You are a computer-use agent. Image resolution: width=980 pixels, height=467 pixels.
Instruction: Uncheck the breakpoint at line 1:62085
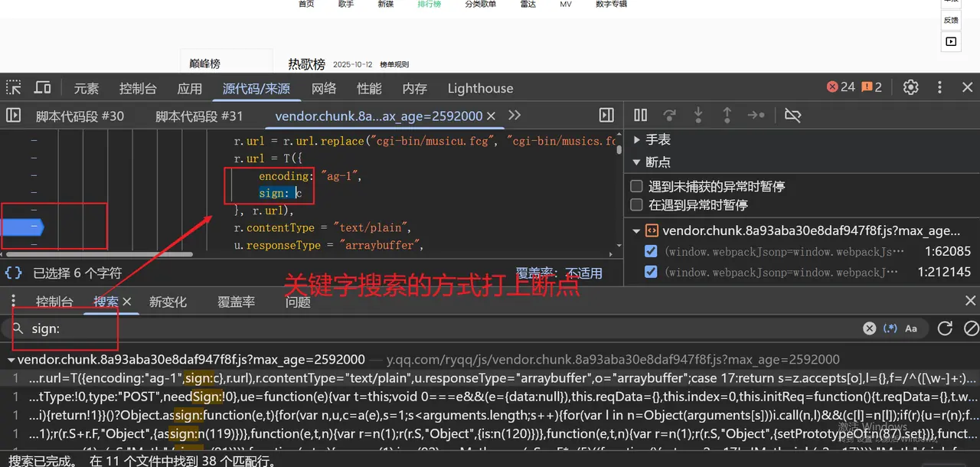(651, 251)
